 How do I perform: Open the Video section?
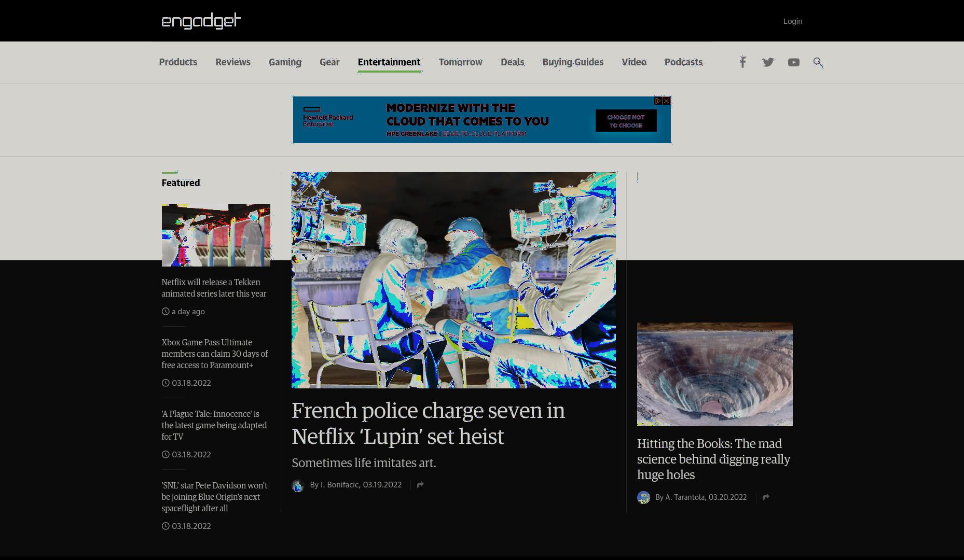click(x=634, y=62)
